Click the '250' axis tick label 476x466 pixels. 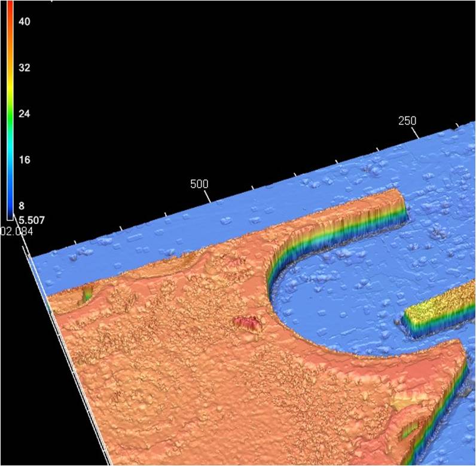point(407,121)
